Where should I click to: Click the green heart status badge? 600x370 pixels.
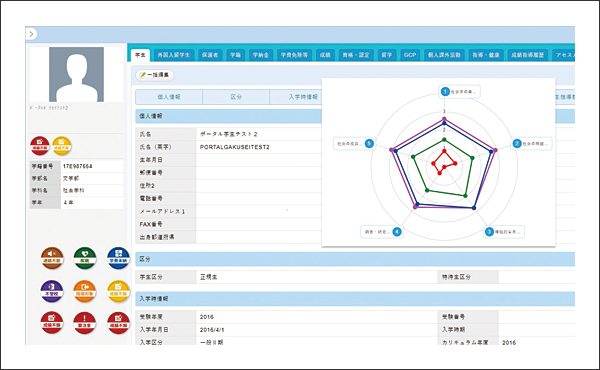point(85,258)
